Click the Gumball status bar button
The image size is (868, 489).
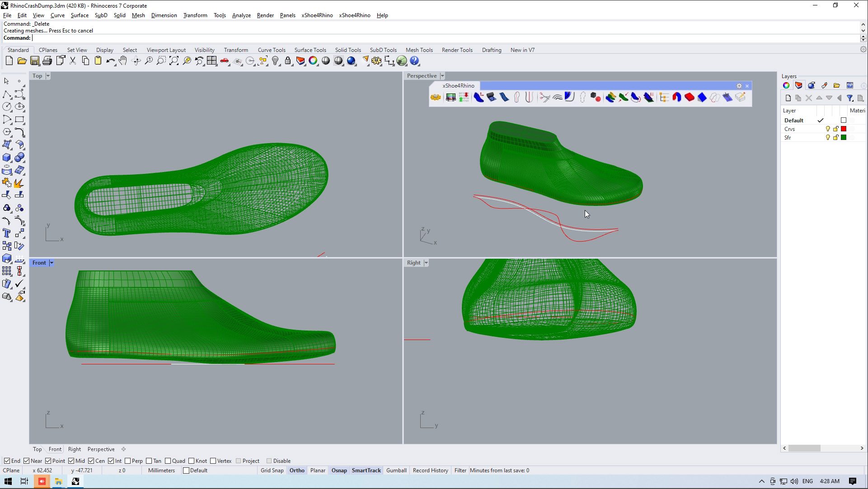point(396,470)
